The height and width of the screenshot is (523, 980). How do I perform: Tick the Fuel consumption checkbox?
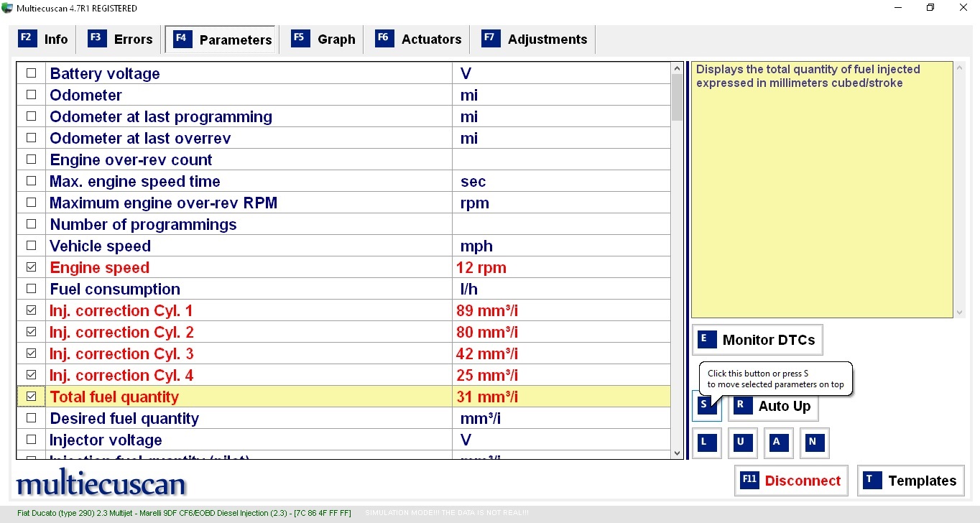31,289
